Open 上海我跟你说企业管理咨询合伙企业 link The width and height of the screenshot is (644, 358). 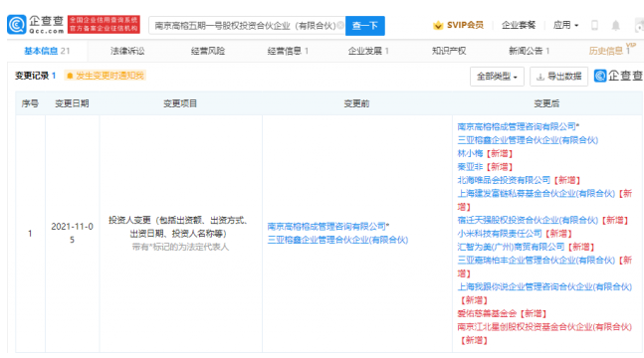(544, 286)
